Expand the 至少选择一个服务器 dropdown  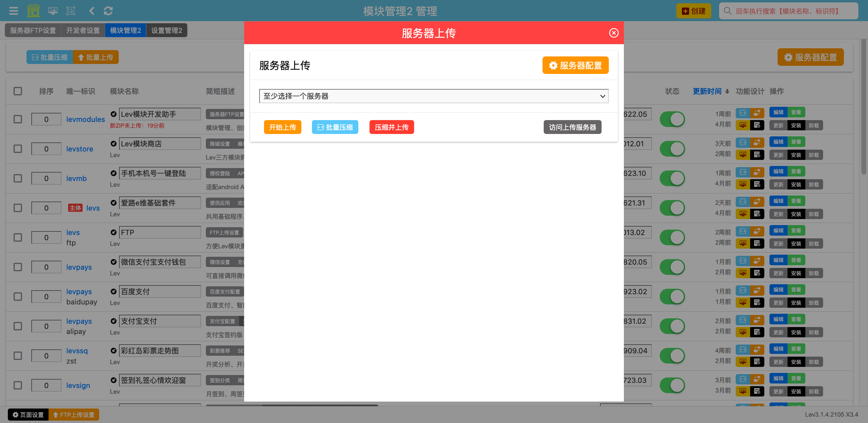(x=433, y=96)
